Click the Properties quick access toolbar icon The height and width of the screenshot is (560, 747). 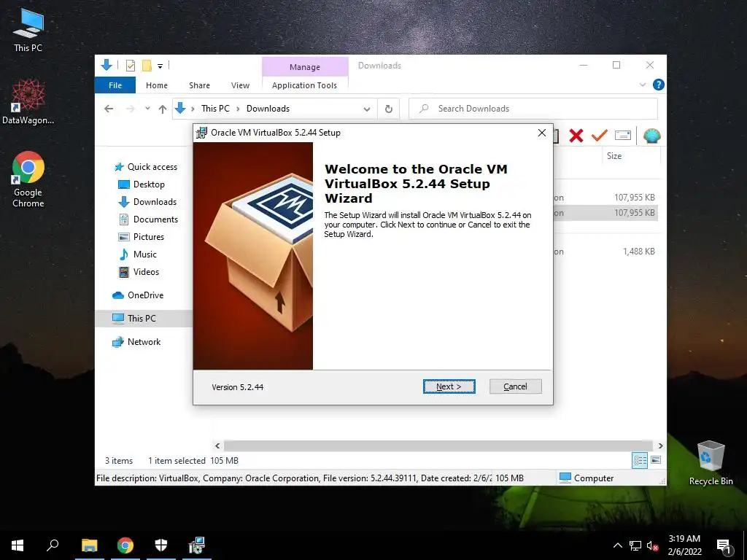(x=130, y=66)
